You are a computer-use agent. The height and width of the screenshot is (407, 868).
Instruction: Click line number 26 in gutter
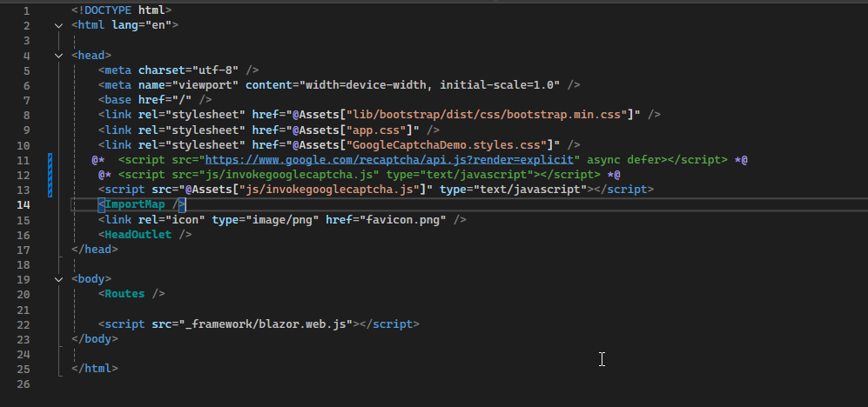point(23,384)
